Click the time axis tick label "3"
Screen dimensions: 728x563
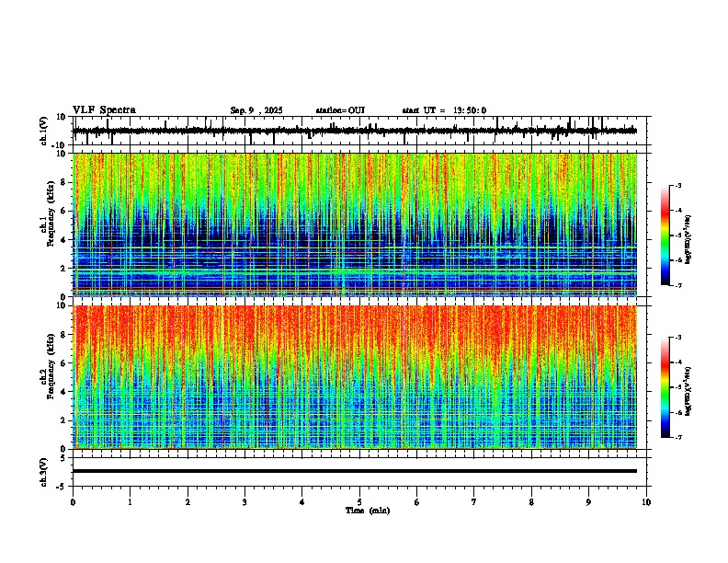tap(245, 502)
